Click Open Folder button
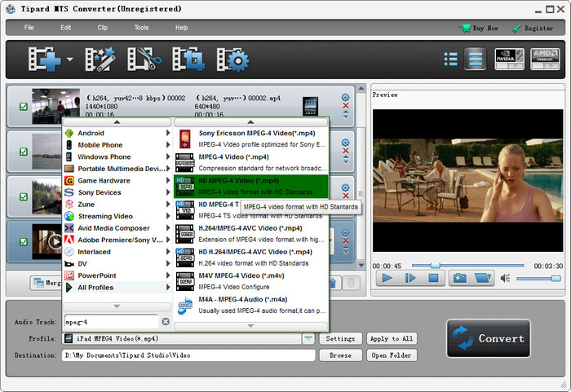Screen dimensions: 571x392 [392, 355]
